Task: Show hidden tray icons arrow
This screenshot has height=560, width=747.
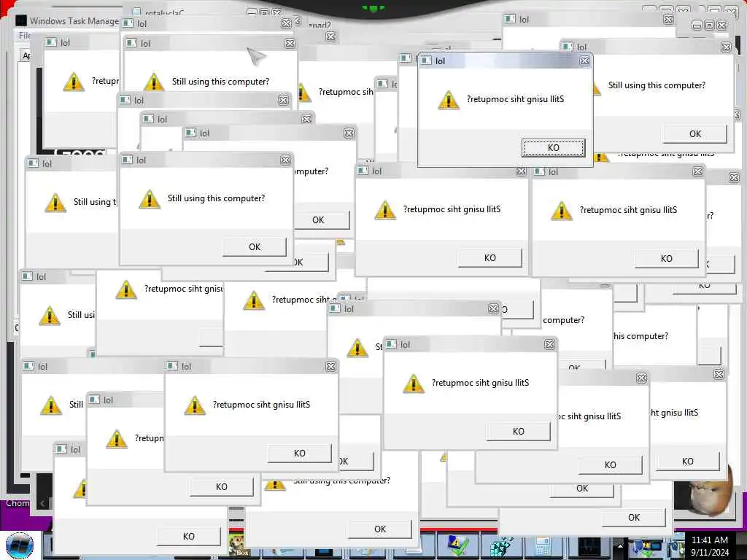Action: coord(619,546)
